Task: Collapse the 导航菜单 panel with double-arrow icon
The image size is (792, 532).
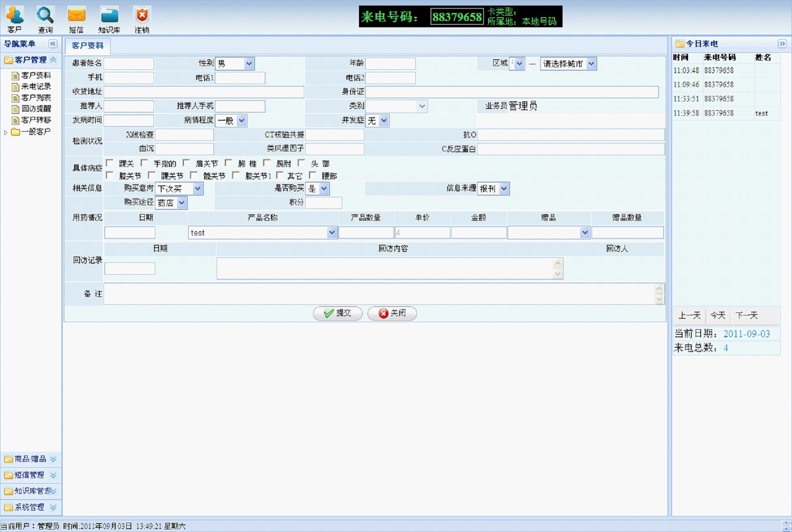Action: (53, 44)
